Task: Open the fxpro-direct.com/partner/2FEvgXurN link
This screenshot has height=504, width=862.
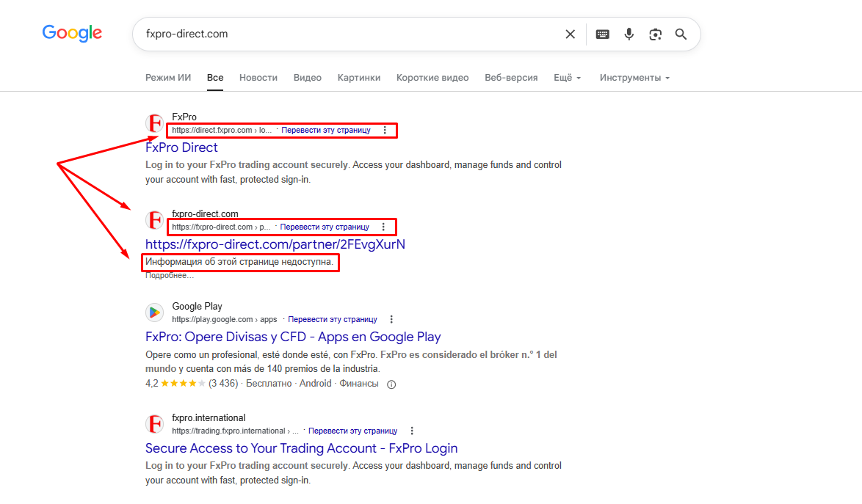Action: (x=275, y=244)
